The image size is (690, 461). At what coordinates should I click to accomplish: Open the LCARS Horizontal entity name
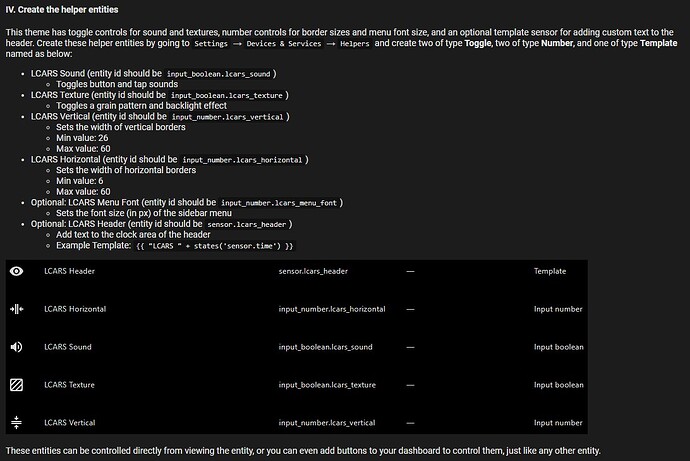pyautogui.click(x=75, y=309)
